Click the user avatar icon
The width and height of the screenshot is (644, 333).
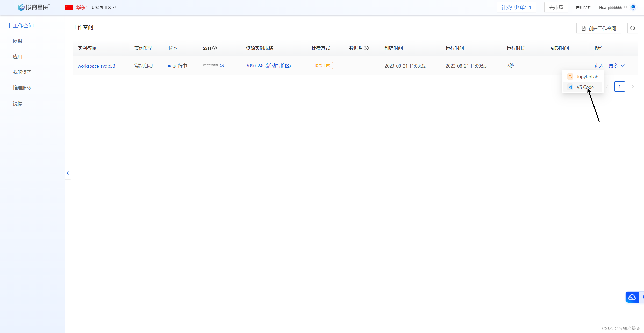(633, 7)
